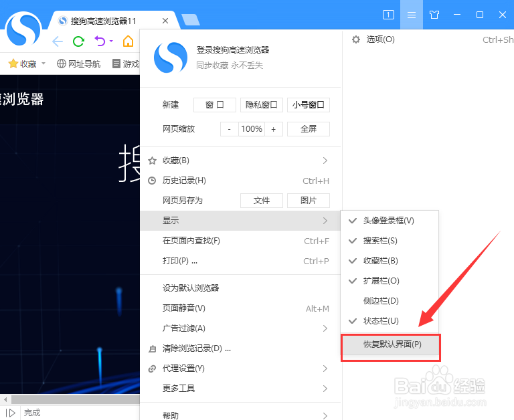Open the 帮助 menu item
This screenshot has height=420, width=514.
[240, 415]
